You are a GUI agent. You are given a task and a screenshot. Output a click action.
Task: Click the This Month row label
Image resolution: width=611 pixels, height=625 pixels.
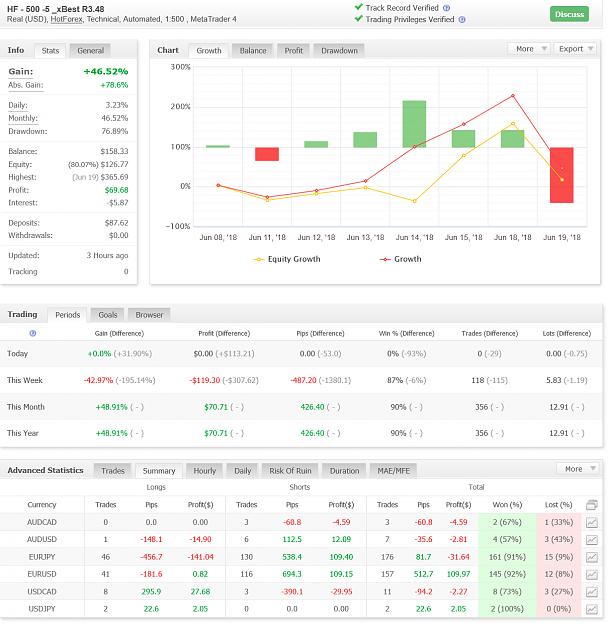[x=26, y=407]
